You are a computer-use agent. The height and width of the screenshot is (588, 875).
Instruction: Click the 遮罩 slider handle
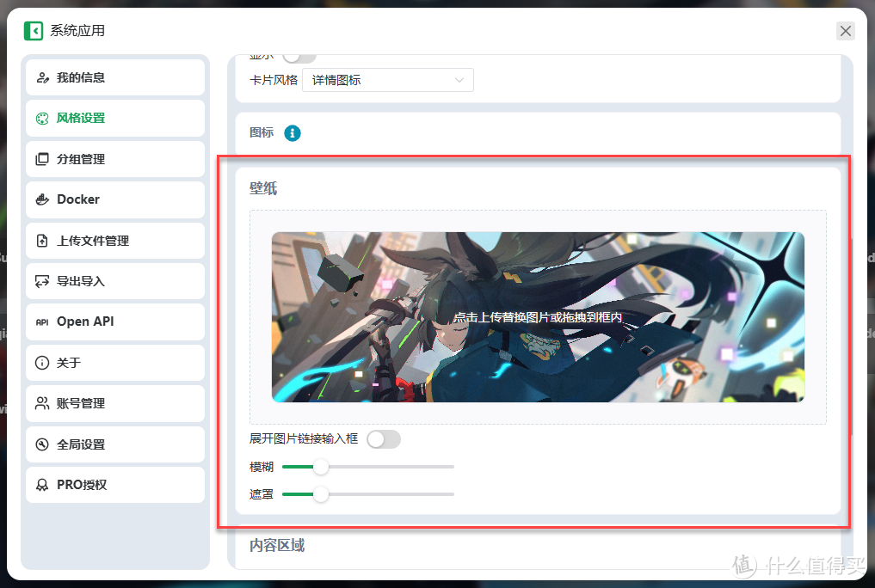tap(321, 494)
